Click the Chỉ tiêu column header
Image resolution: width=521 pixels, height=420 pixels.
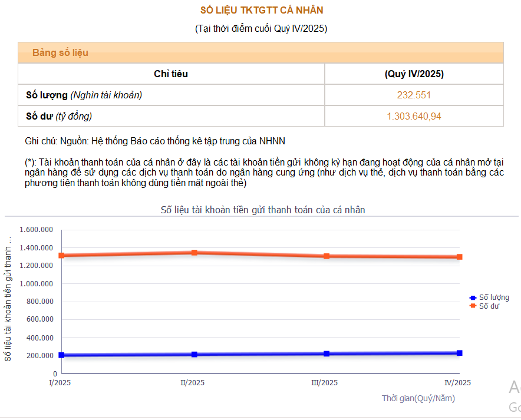(171, 74)
